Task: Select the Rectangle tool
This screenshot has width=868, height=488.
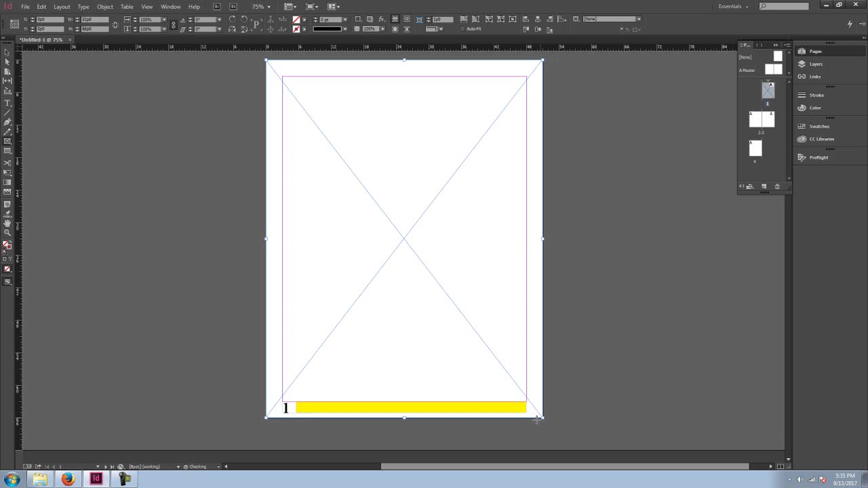Action: 7,150
